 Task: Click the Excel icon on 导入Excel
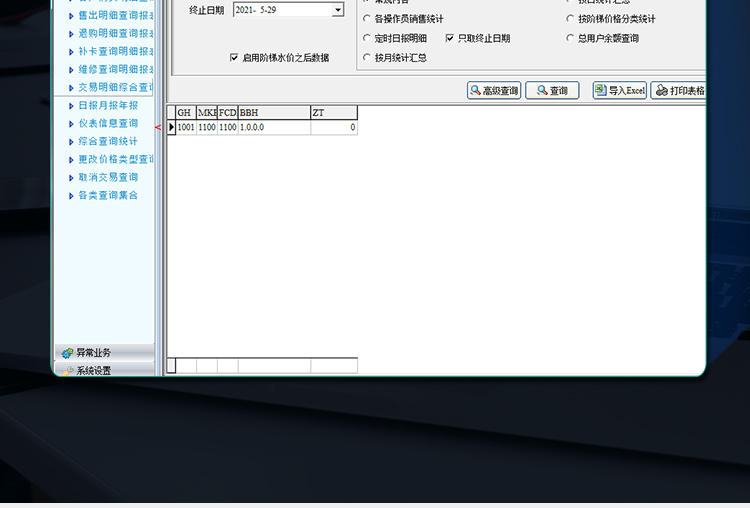click(x=600, y=91)
